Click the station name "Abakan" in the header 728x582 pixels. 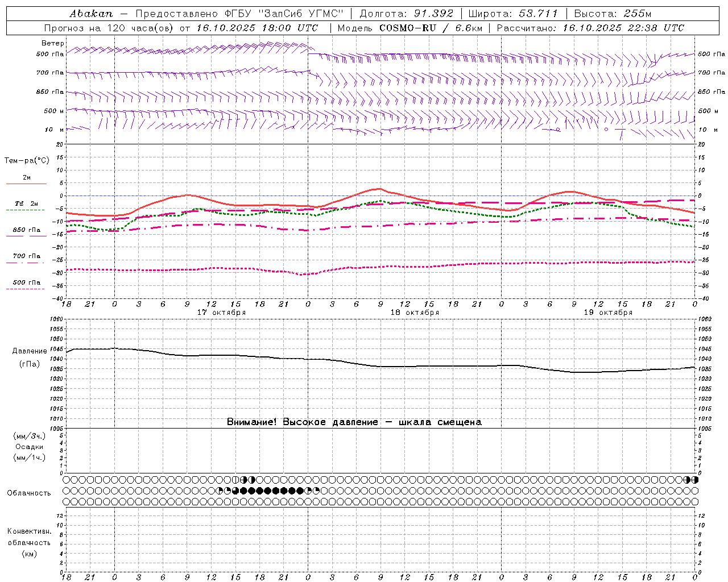(x=92, y=13)
